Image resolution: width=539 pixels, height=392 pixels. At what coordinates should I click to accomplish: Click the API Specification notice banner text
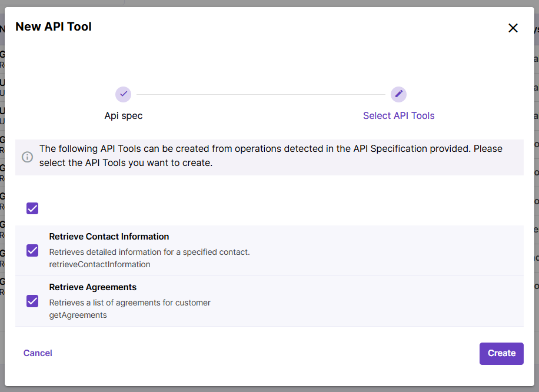[x=271, y=156]
